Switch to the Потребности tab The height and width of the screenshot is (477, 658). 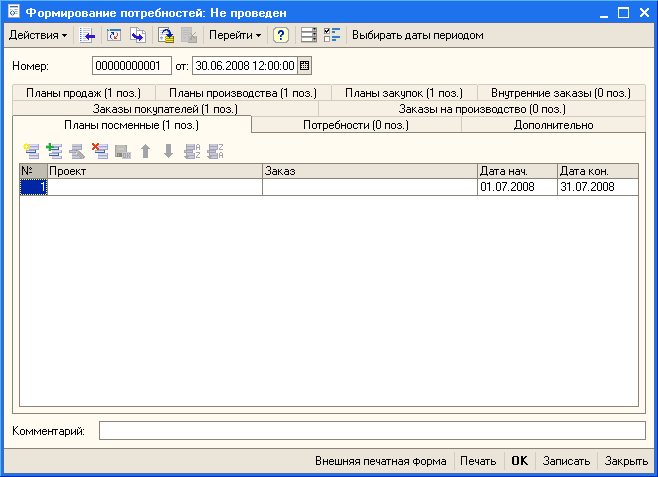[x=356, y=125]
